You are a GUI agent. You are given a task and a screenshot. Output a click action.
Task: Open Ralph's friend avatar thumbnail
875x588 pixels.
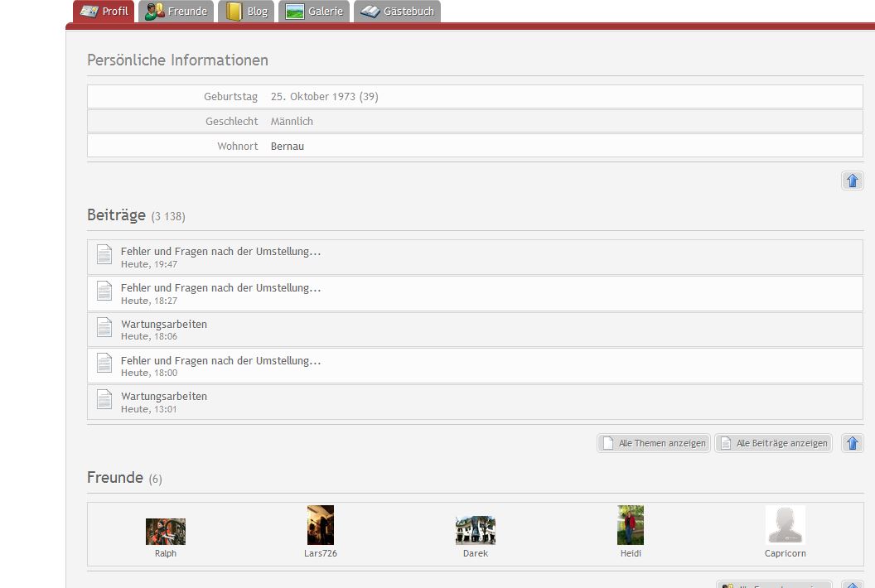(x=166, y=531)
